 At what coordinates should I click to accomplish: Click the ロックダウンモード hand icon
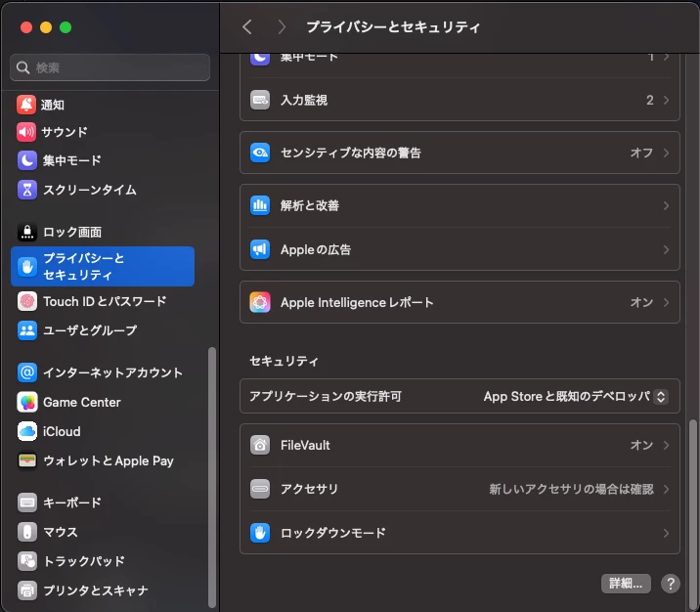pyautogui.click(x=260, y=533)
